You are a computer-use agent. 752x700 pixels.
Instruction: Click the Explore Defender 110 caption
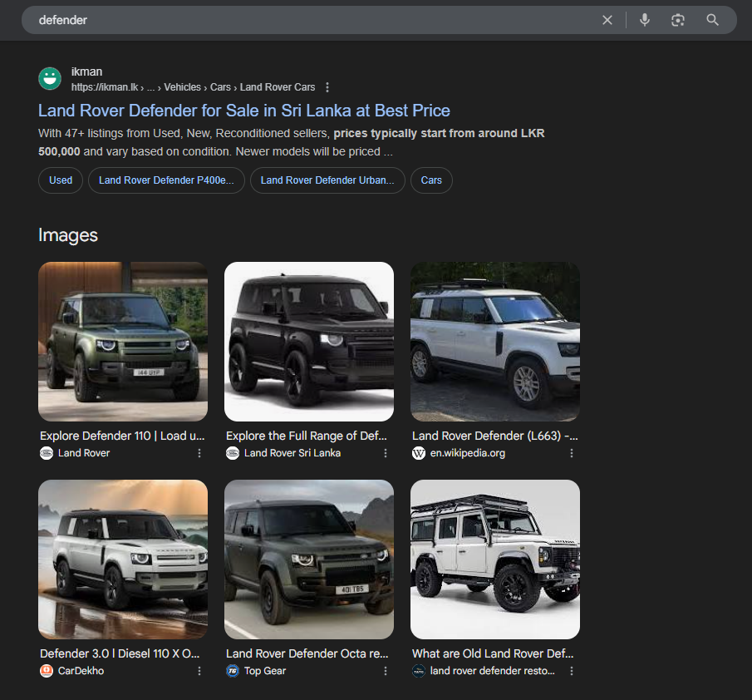pyautogui.click(x=122, y=436)
